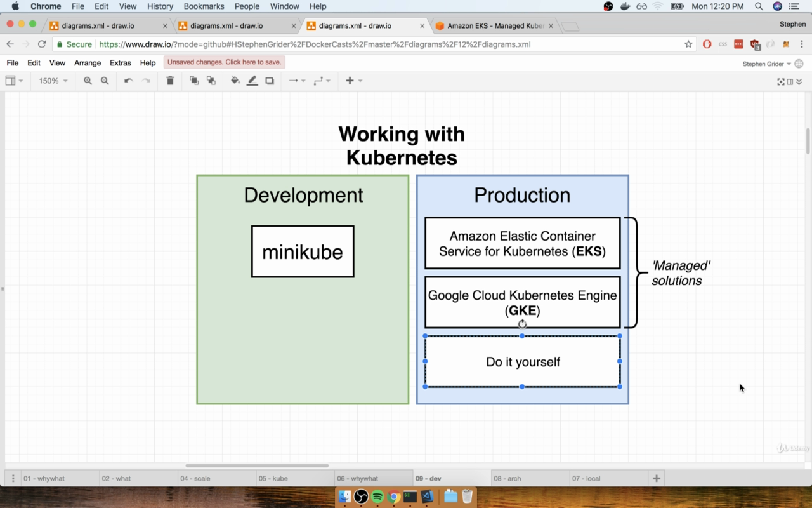Click 'Unsaved changes. Click here to save.'
This screenshot has width=812, height=508.
coord(224,62)
